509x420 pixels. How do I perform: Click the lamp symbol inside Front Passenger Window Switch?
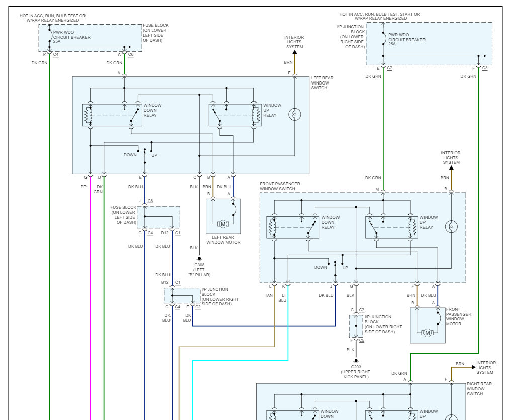coord(451,226)
